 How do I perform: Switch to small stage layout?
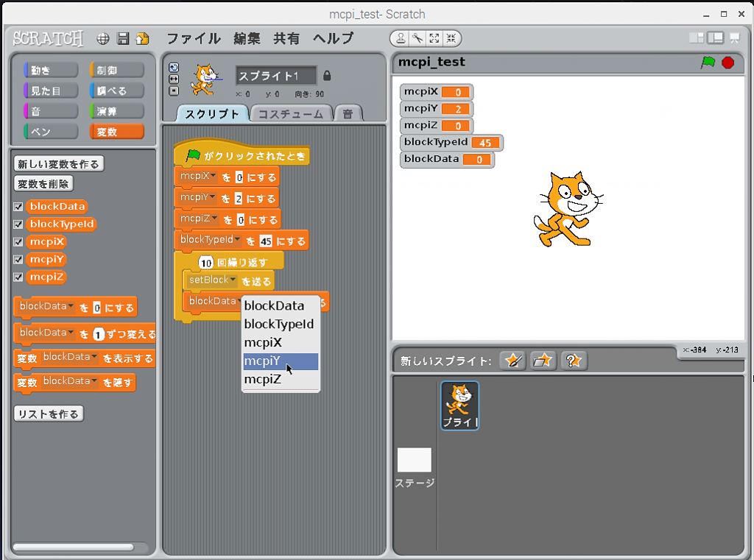pyautogui.click(x=696, y=38)
